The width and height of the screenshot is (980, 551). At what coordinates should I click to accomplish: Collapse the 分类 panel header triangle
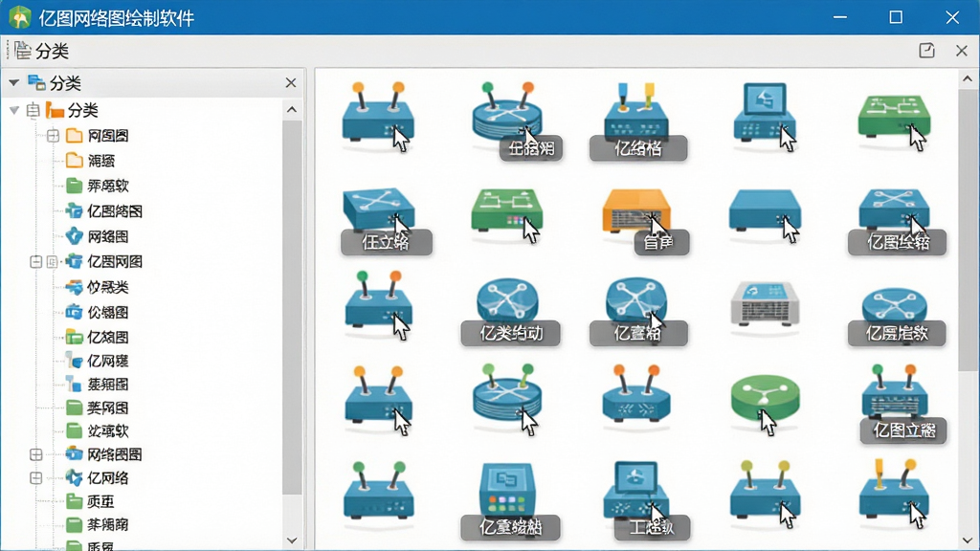[13, 82]
